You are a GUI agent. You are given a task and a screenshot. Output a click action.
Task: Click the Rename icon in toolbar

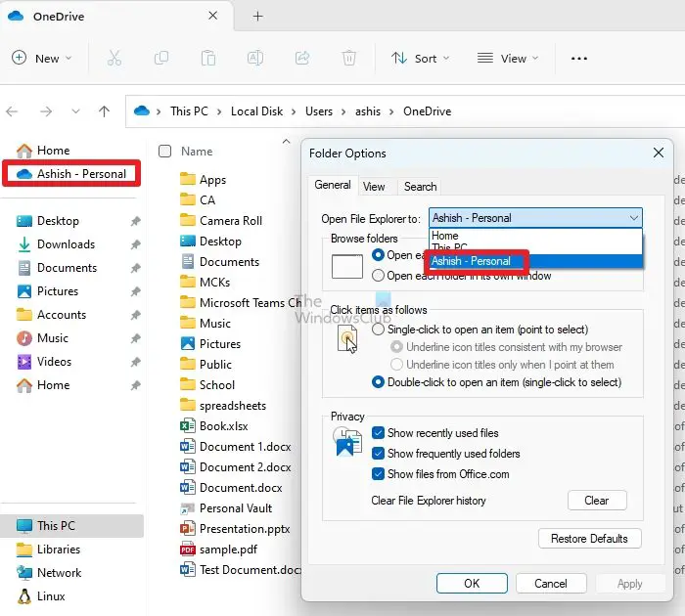255,58
